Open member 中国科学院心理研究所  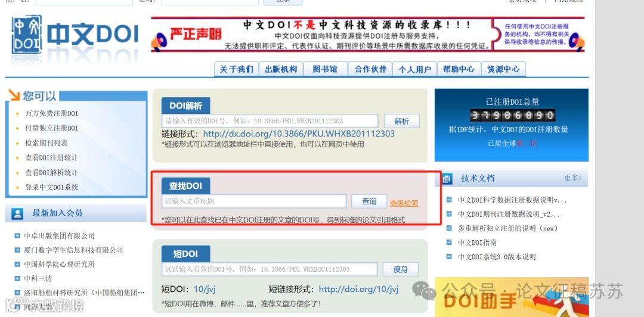[59, 264]
